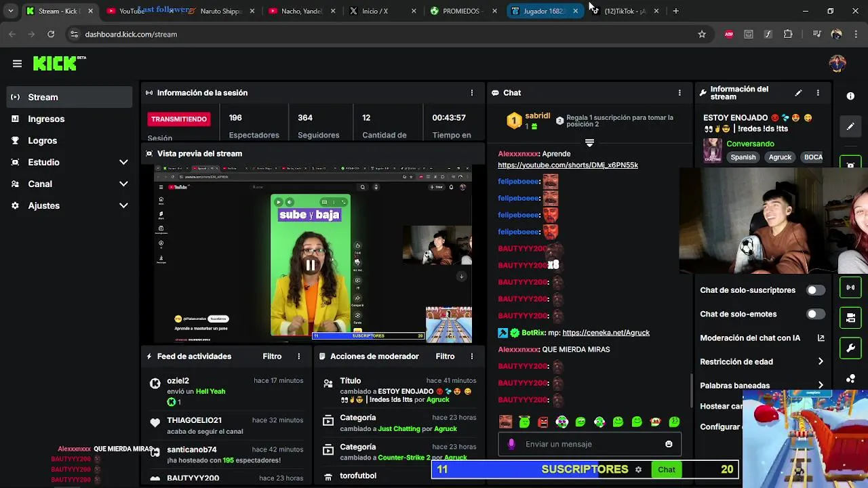Open the emoji picker in chat input
The image size is (868, 488).
669,444
